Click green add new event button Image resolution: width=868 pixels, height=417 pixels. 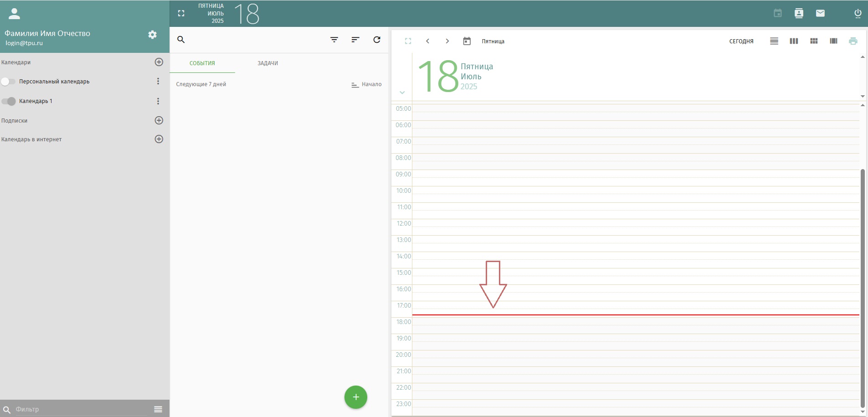pyautogui.click(x=356, y=397)
